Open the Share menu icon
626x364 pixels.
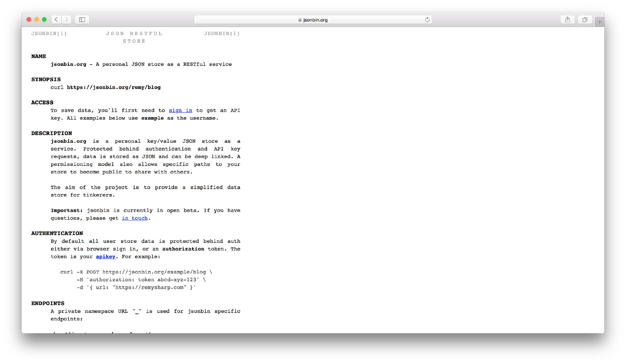point(568,20)
